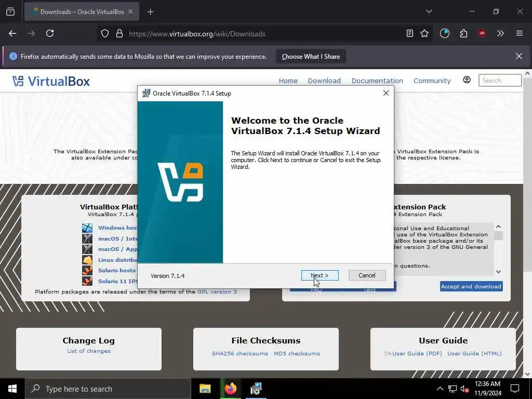
Task: Show hidden system tray icons
Action: (x=440, y=389)
